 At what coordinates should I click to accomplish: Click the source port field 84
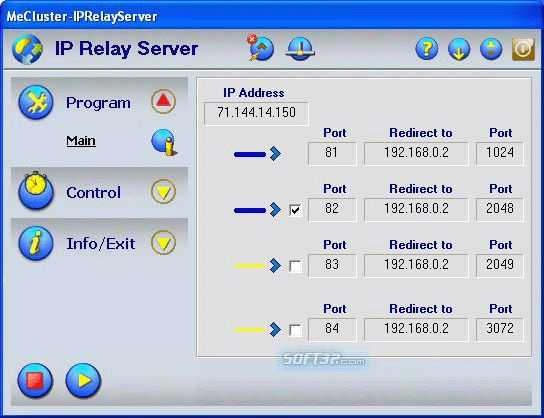click(332, 329)
